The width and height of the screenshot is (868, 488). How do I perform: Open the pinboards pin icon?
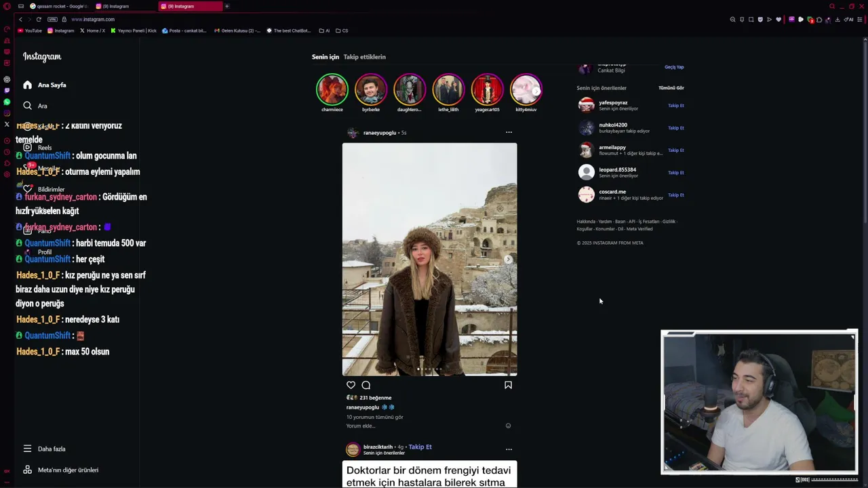[x=742, y=19]
